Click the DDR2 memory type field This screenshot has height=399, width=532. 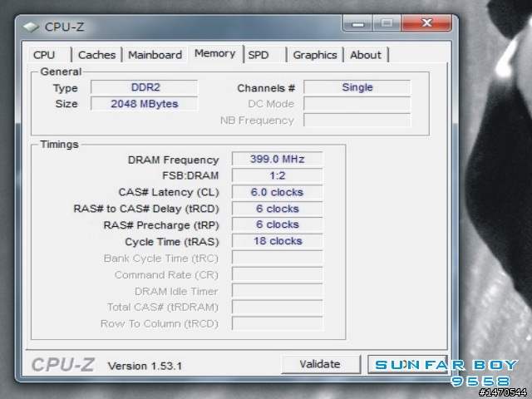point(144,87)
